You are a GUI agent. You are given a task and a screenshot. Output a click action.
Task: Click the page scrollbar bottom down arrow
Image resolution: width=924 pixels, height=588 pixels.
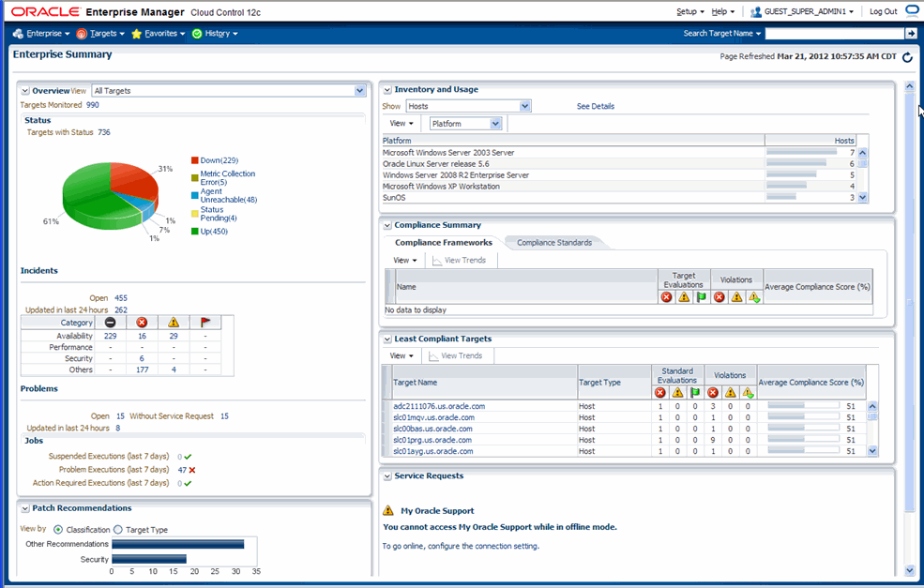(x=910, y=570)
